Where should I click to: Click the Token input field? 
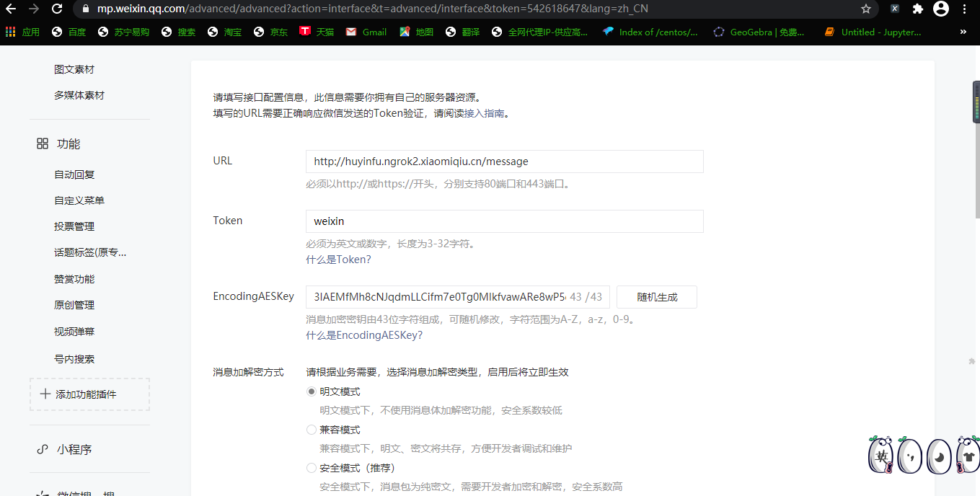(505, 221)
